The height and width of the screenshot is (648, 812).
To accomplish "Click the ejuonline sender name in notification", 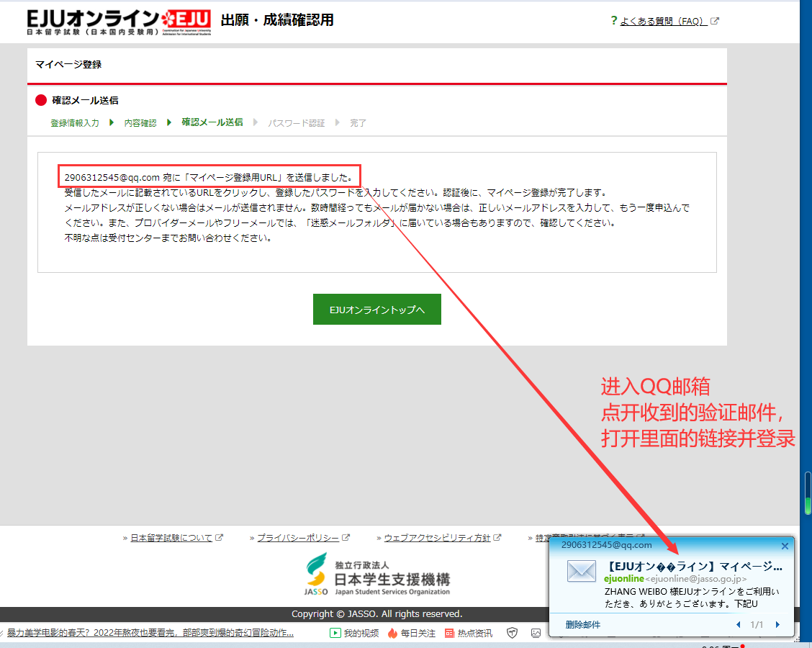I will (624, 579).
